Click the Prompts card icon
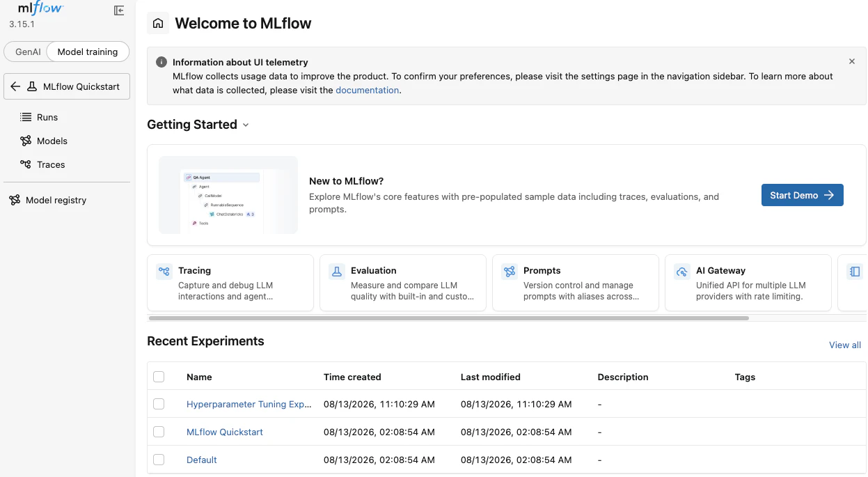The height and width of the screenshot is (477, 868). 510,272
